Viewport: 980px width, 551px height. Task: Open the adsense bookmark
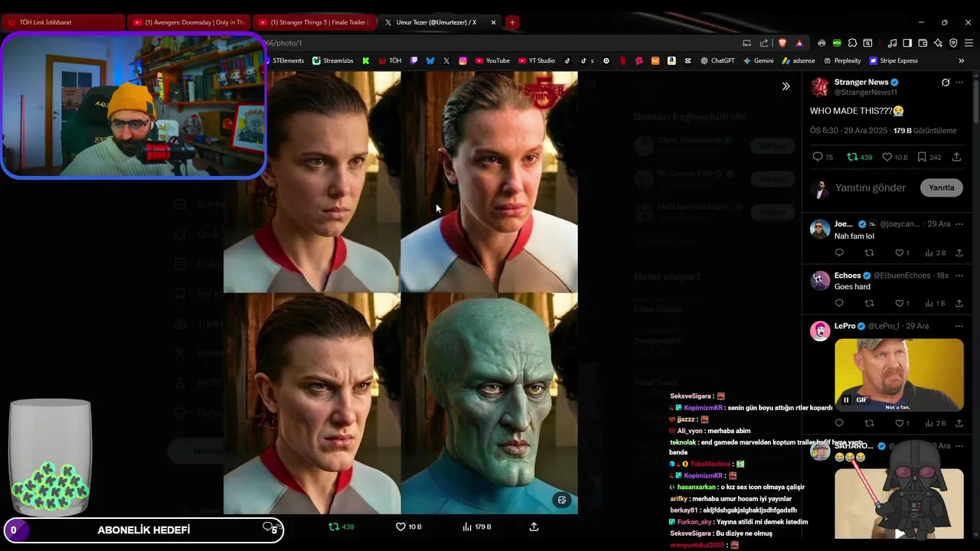tap(799, 60)
